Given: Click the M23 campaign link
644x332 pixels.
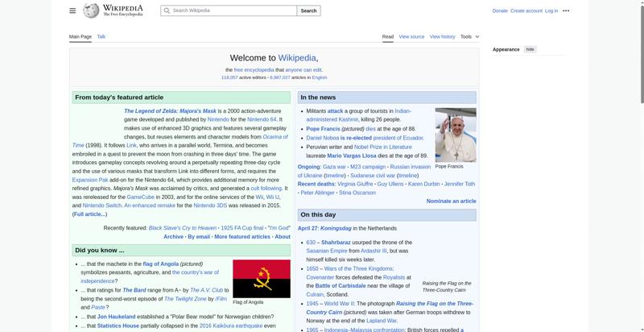Looking at the screenshot, I should click(x=368, y=167).
